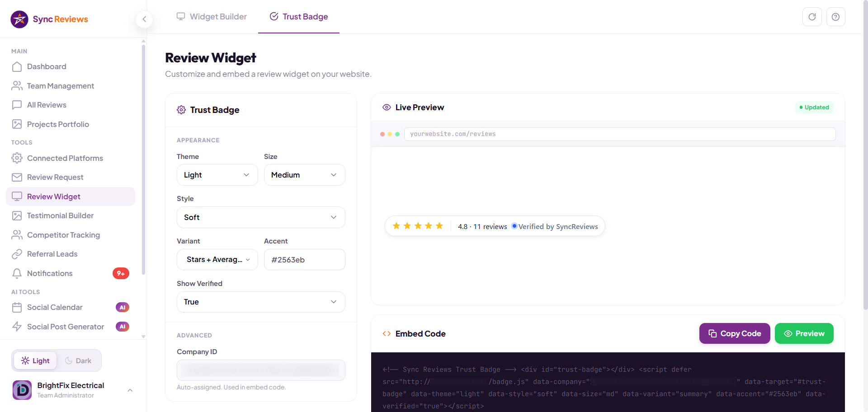Click the gold star rating in preview badge
Viewport: 868px width, 412px height.
418,226
